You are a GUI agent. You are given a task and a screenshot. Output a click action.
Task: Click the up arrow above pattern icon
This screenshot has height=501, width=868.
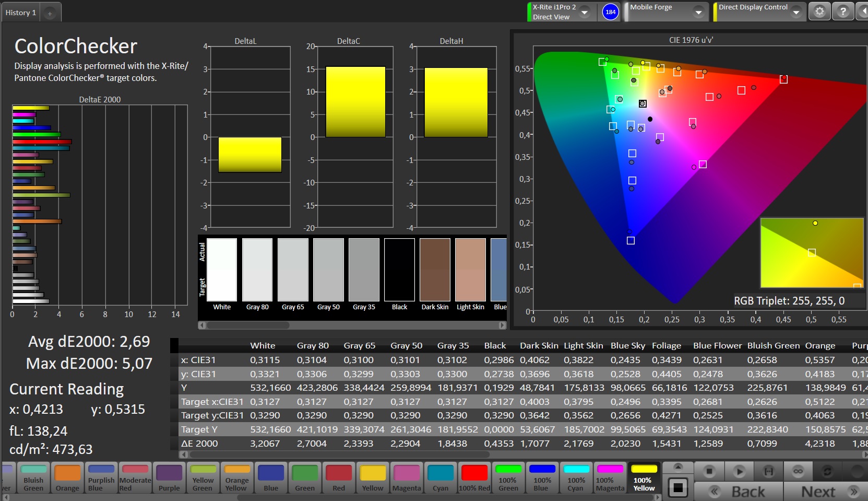[x=678, y=467]
